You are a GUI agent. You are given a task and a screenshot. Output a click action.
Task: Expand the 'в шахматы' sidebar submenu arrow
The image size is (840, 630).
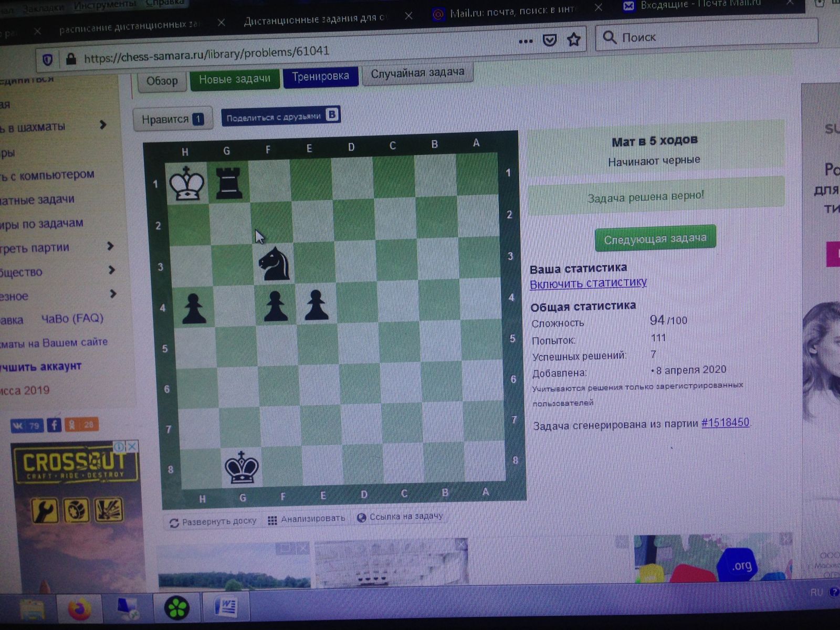click(x=103, y=125)
